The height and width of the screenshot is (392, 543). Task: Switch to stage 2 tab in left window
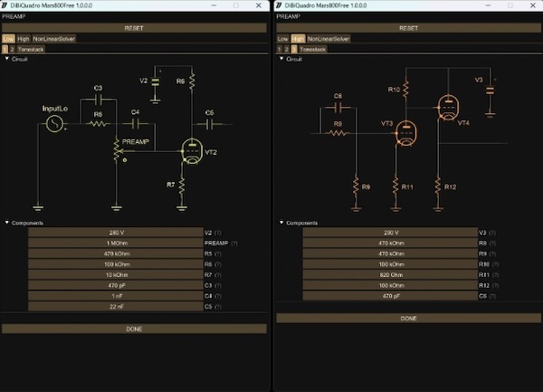point(12,49)
